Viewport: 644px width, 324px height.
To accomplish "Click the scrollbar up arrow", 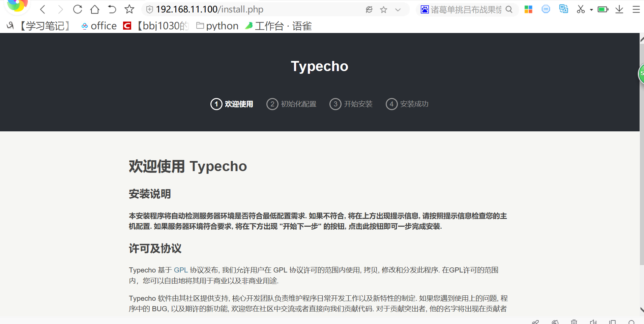I will (x=642, y=40).
